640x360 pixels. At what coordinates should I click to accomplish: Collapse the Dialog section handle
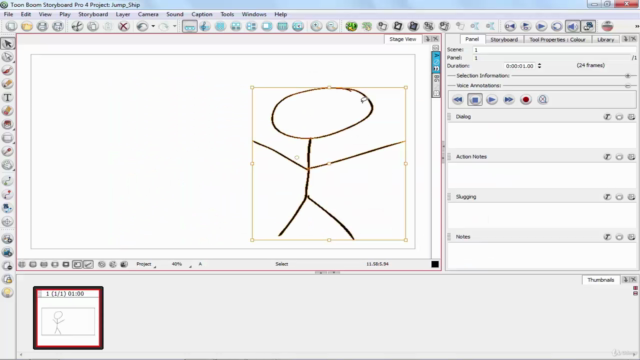(x=450, y=117)
